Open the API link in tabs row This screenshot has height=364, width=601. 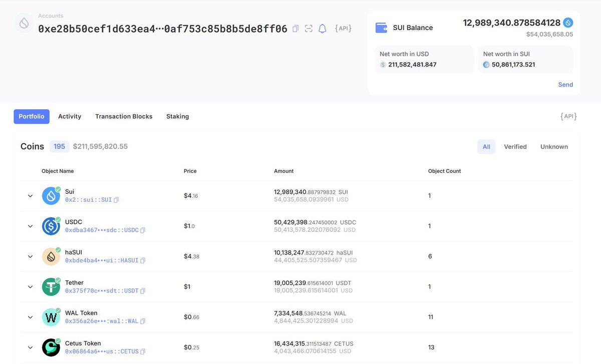[568, 116]
